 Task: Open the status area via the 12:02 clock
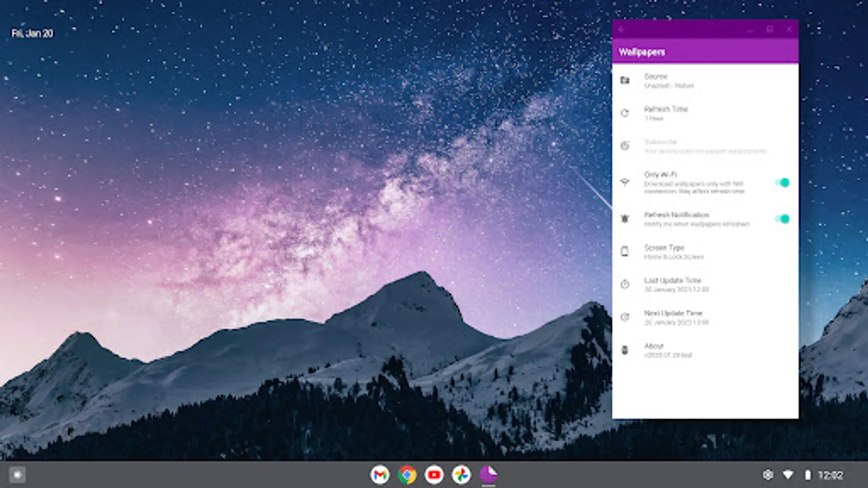830,475
